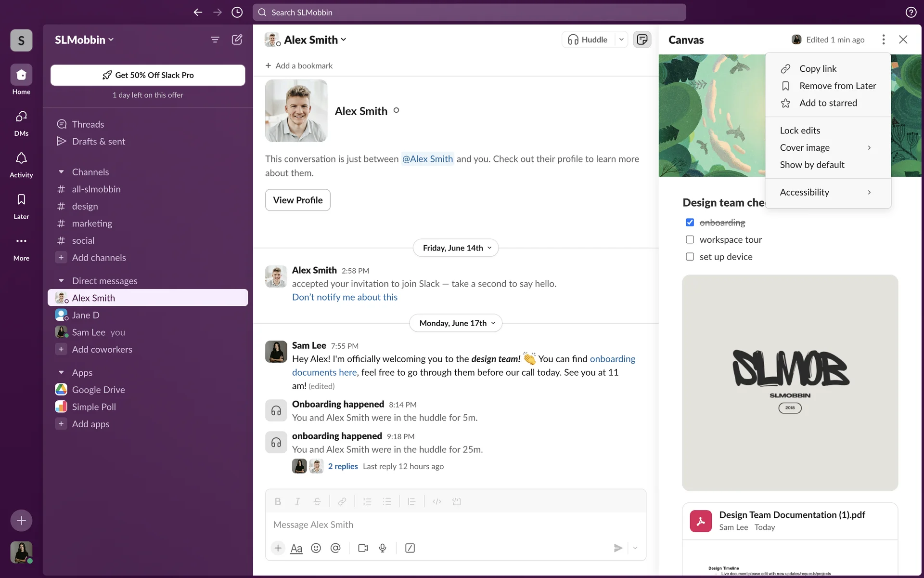Check the workspace tour checkbox

pyautogui.click(x=690, y=240)
